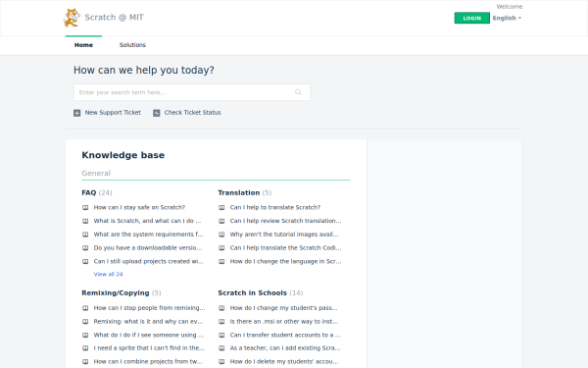Click book icon beside 'How do I change the language'

(x=221, y=261)
